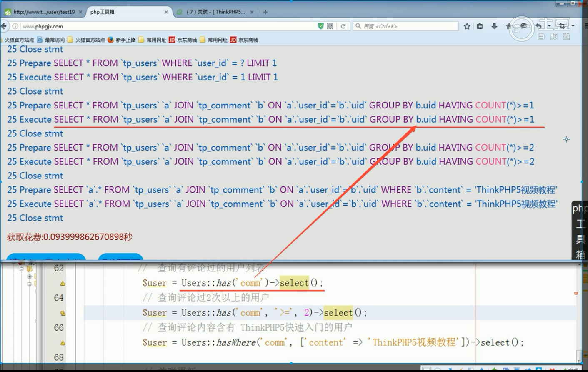Click the warning icon beside line 63

click(x=63, y=283)
